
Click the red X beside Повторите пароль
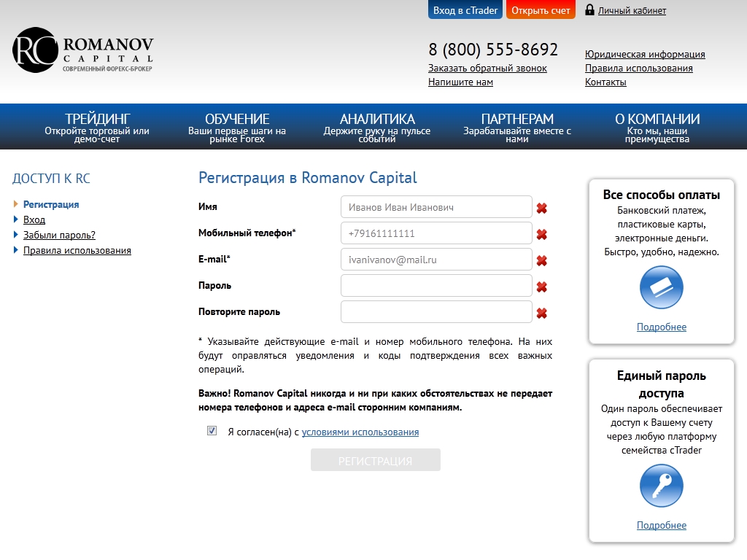coord(541,314)
